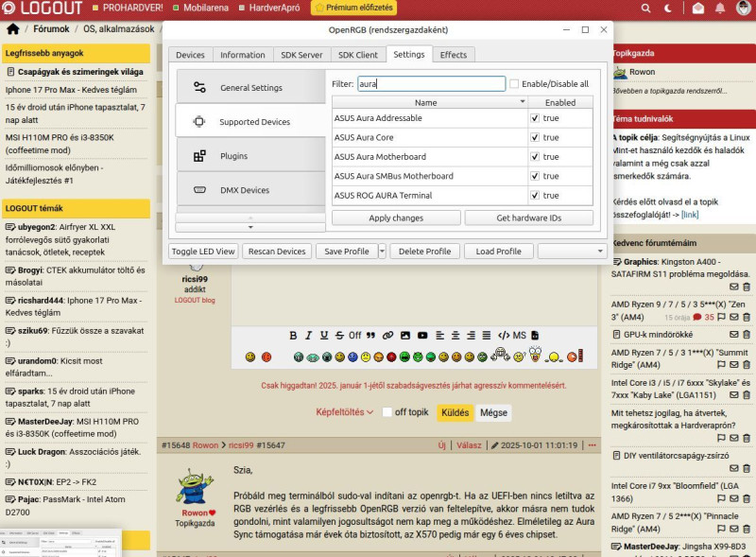Switch to the Information tab
Viewport: 756px width, 557px height.
[x=243, y=55]
